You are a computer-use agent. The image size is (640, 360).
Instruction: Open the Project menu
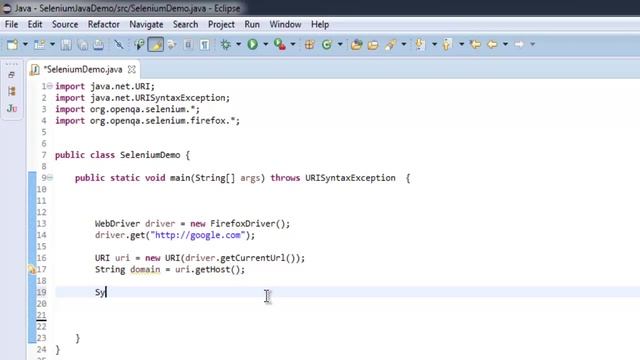click(x=221, y=24)
